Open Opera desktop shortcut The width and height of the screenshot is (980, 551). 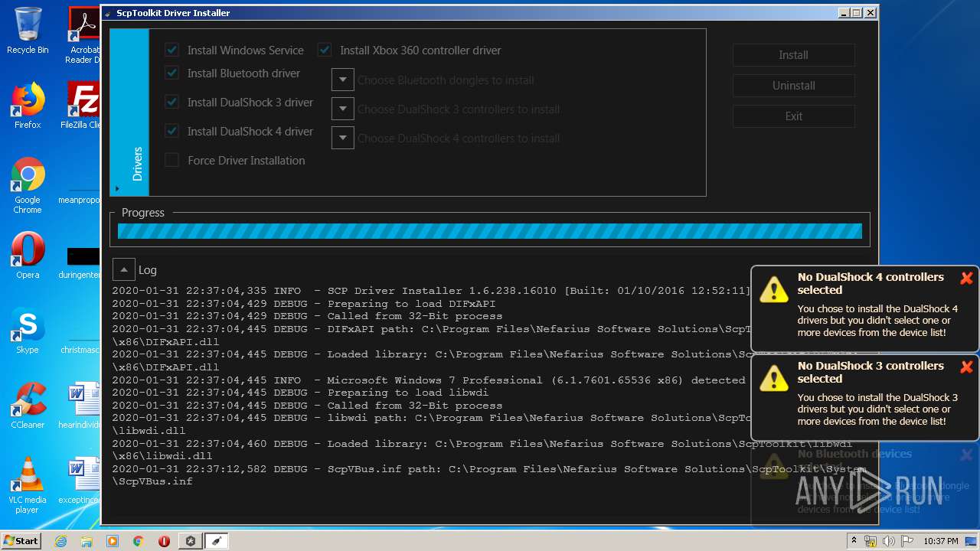pyautogui.click(x=28, y=256)
